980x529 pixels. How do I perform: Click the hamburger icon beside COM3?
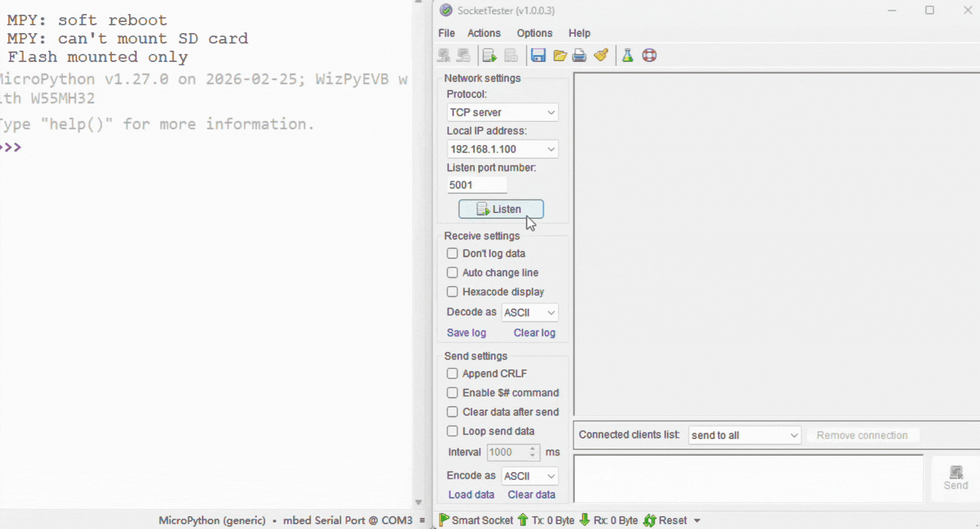click(x=422, y=520)
